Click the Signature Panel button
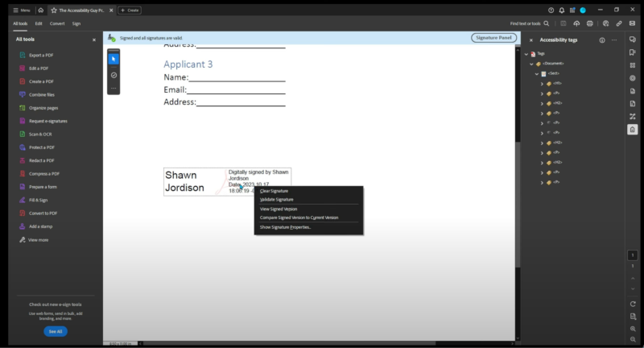This screenshot has height=348, width=644. [494, 38]
